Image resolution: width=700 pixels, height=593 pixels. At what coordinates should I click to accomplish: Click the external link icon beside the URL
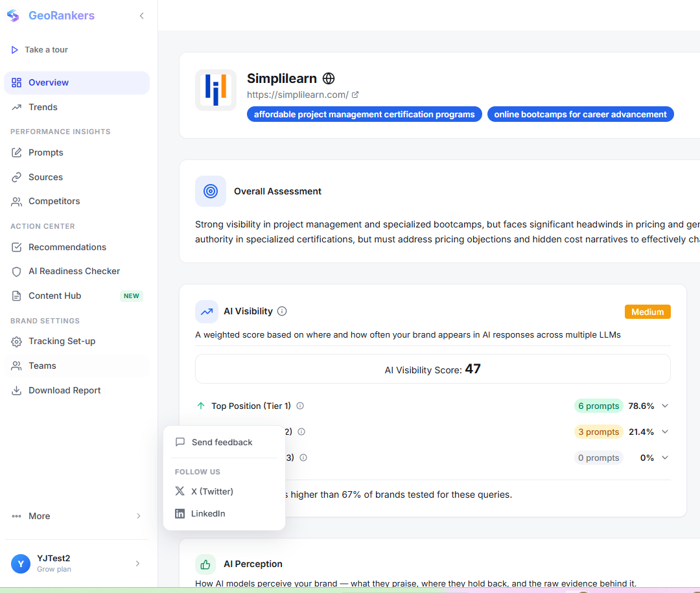tap(355, 95)
